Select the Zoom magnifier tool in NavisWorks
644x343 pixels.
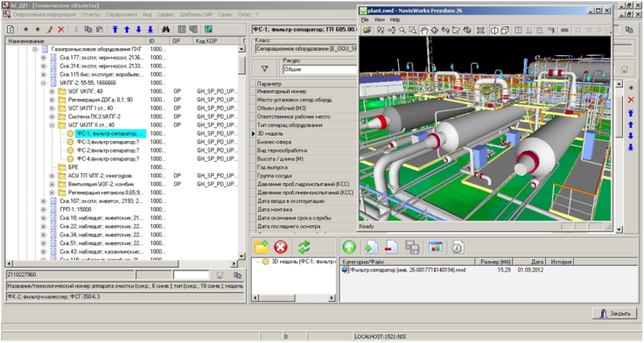402,30
